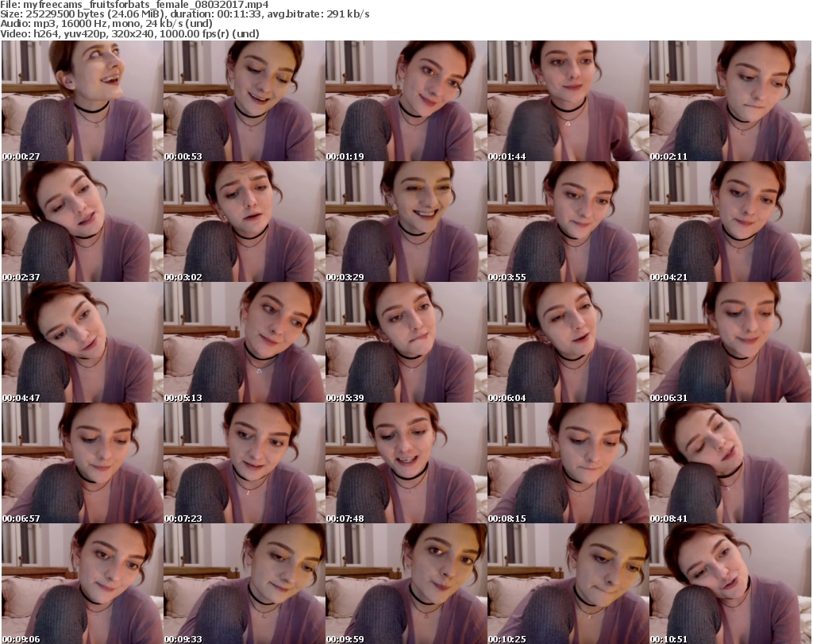Select the frame at 00:08:41

[x=730, y=463]
